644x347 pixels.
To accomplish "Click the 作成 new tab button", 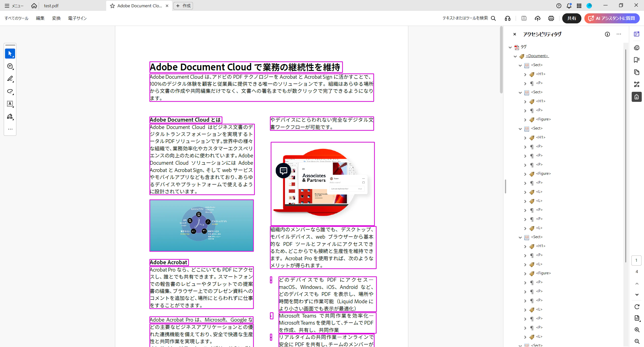I will [183, 6].
